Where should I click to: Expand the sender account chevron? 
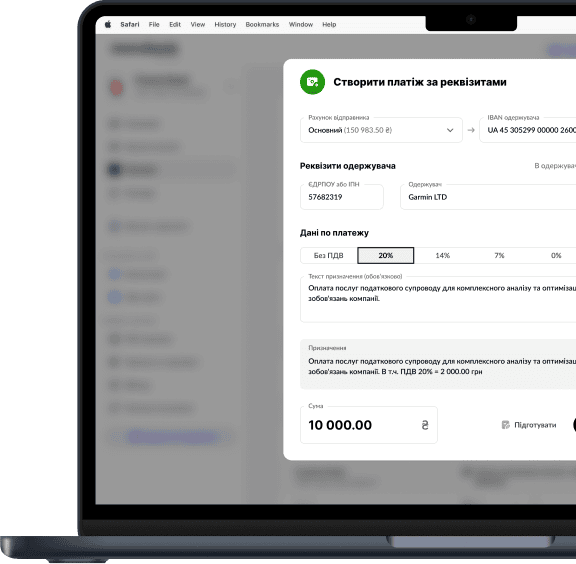[x=450, y=130]
